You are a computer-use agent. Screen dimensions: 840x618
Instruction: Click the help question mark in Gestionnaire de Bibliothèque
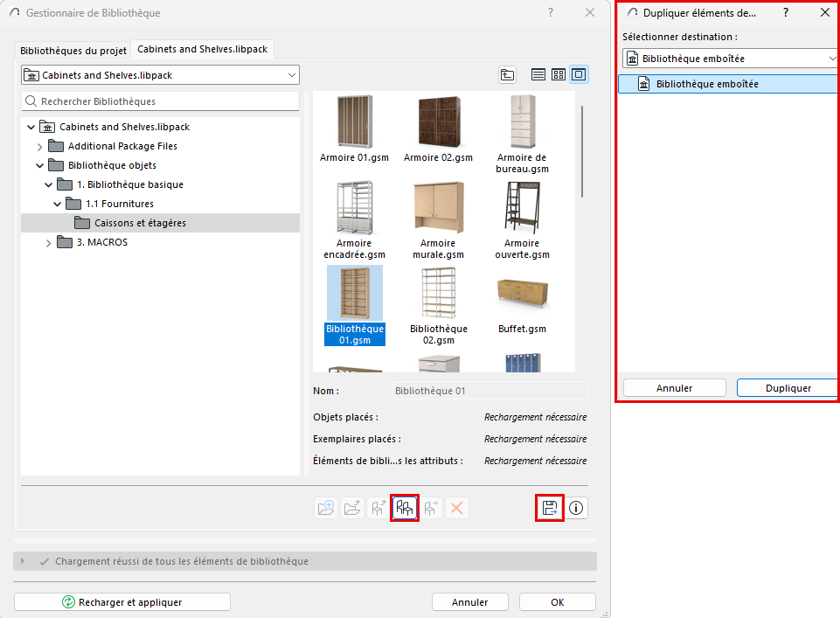click(x=551, y=12)
